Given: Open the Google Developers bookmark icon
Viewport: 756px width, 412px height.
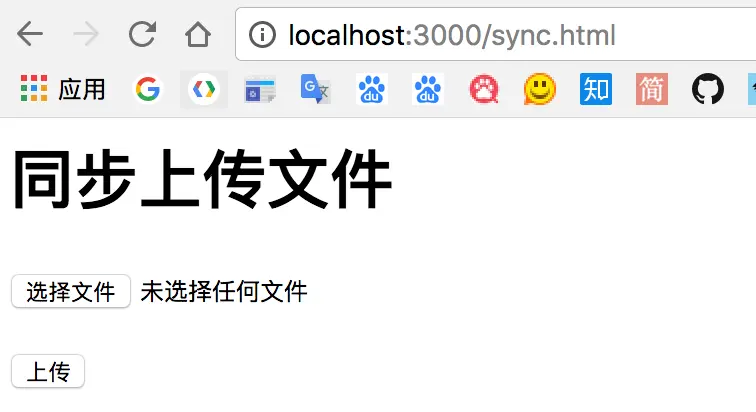Looking at the screenshot, I should pyautogui.click(x=203, y=89).
